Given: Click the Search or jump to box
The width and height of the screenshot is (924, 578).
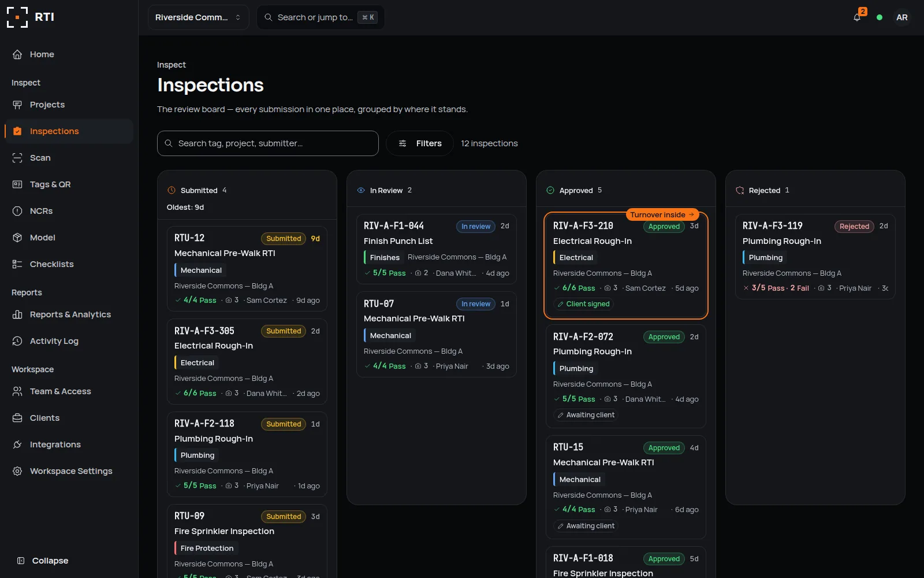Looking at the screenshot, I should pyautogui.click(x=321, y=17).
